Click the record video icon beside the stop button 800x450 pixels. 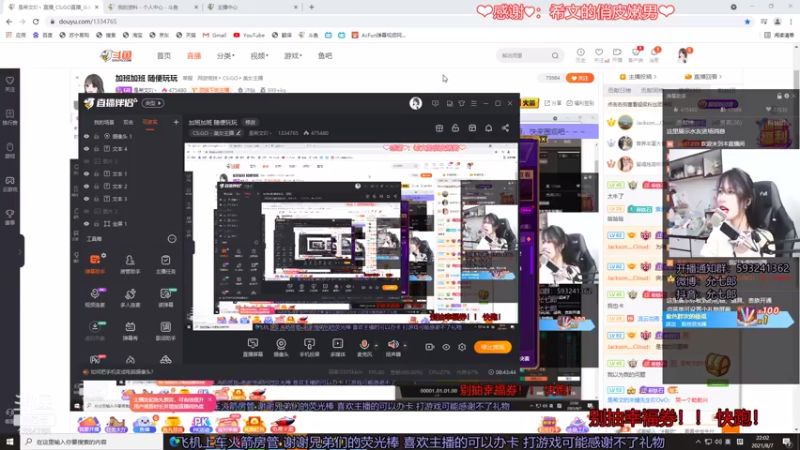(x=430, y=347)
